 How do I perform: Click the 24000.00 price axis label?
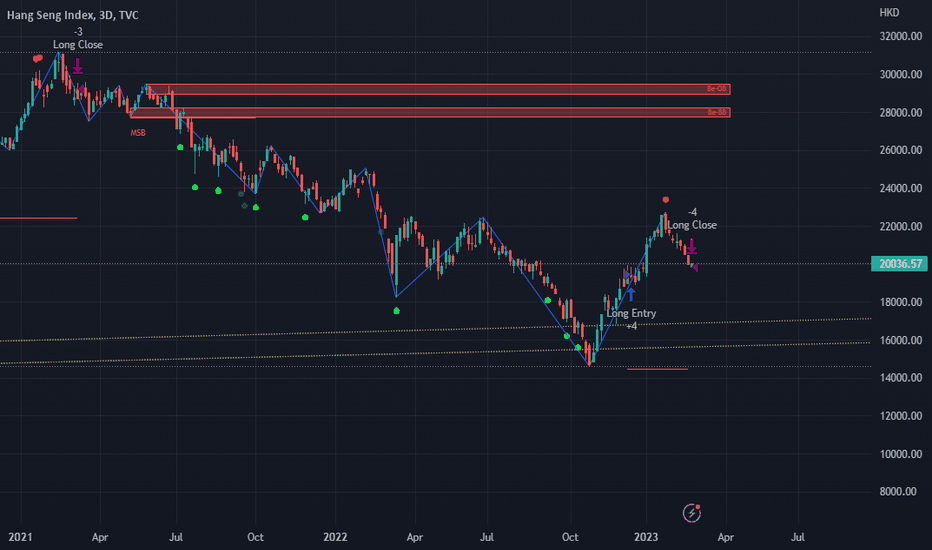(x=900, y=188)
